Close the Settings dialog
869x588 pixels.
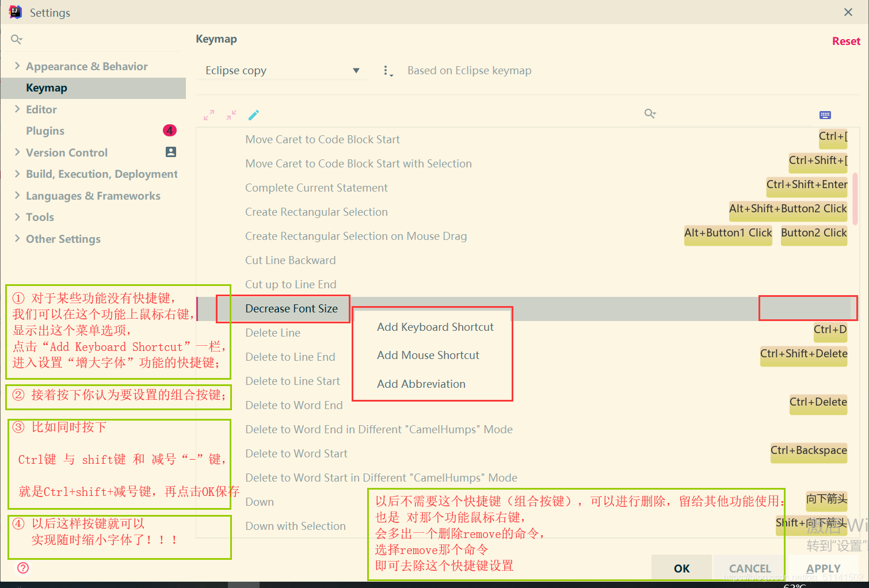(x=848, y=12)
